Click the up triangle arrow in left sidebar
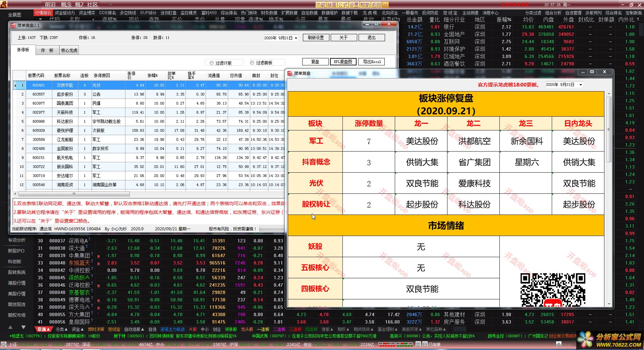 pyautogui.click(x=10, y=327)
